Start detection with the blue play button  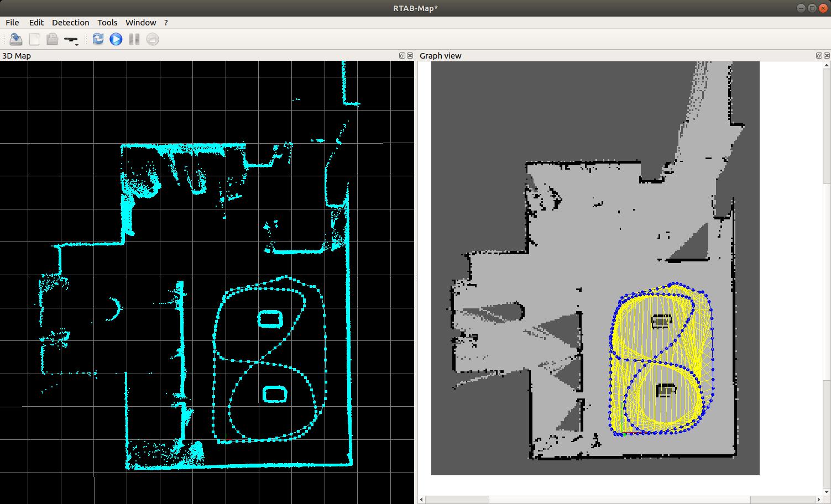click(116, 39)
